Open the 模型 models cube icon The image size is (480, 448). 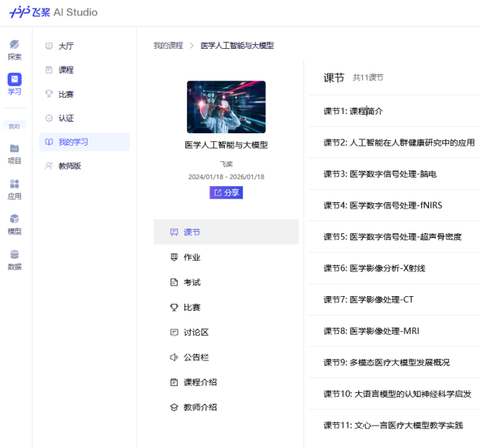tap(15, 219)
